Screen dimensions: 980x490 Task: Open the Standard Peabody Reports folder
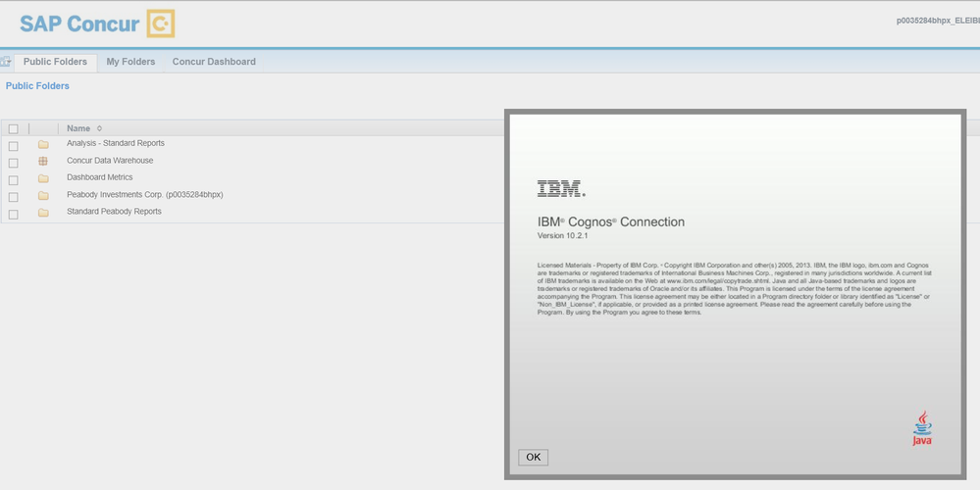click(x=114, y=212)
